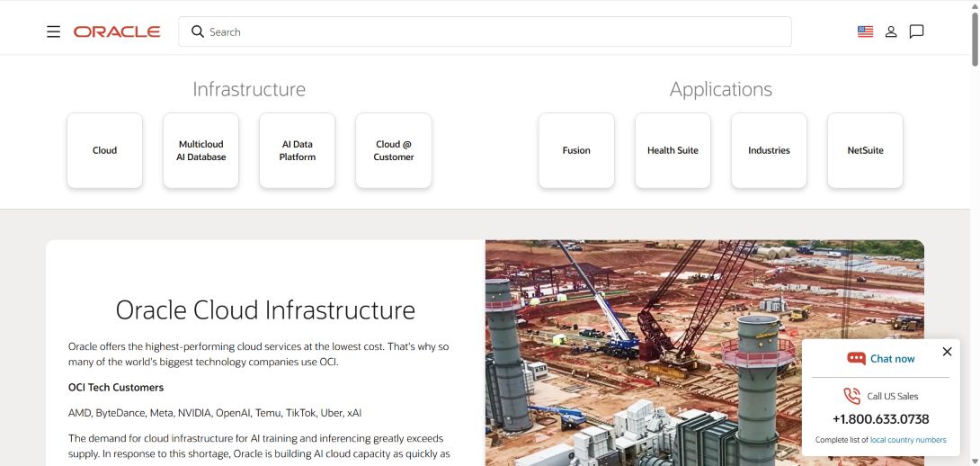The image size is (980, 466).
Task: Open the US flag country selector
Action: pyautogui.click(x=865, y=31)
